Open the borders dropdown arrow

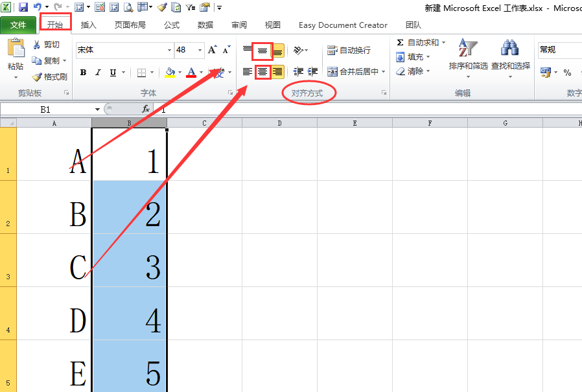click(152, 73)
